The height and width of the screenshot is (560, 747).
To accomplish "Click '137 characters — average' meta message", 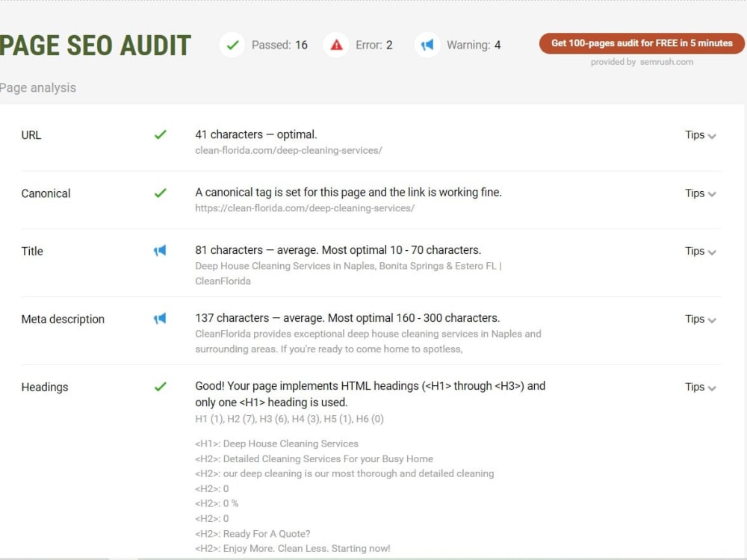I will pos(347,318).
